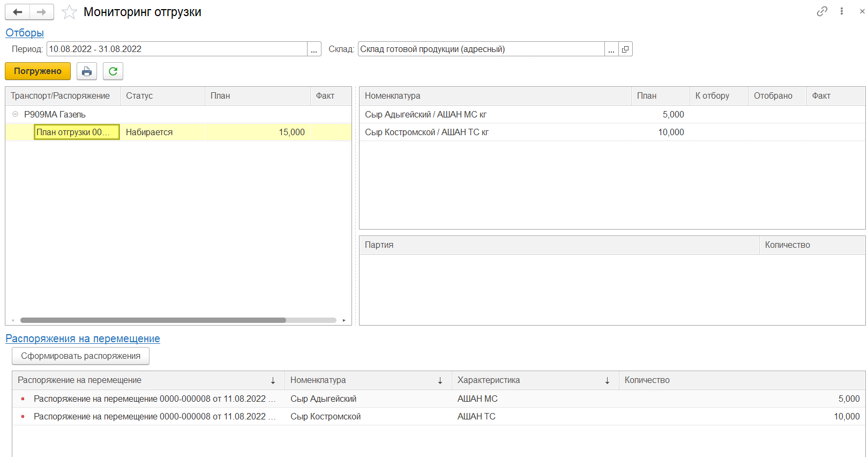868x457 pixels.
Task: Open warehouse record with open-form icon
Action: click(x=625, y=49)
